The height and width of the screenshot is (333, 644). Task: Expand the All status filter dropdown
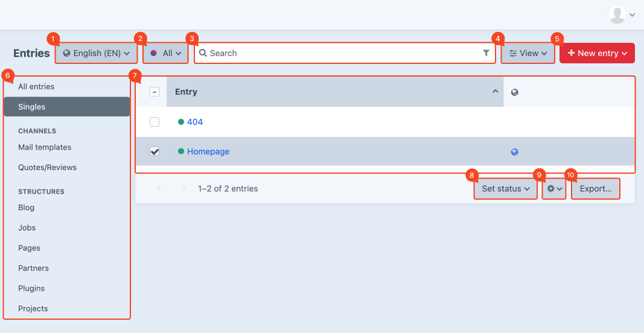coord(166,53)
